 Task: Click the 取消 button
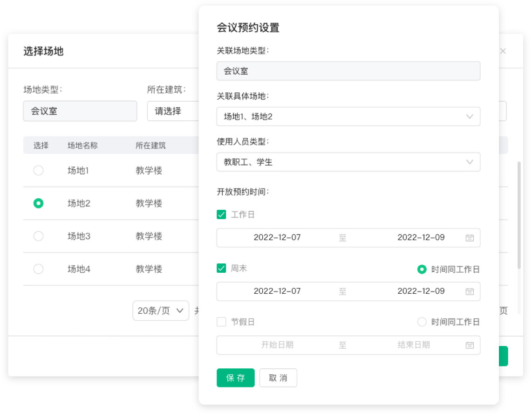point(278,378)
